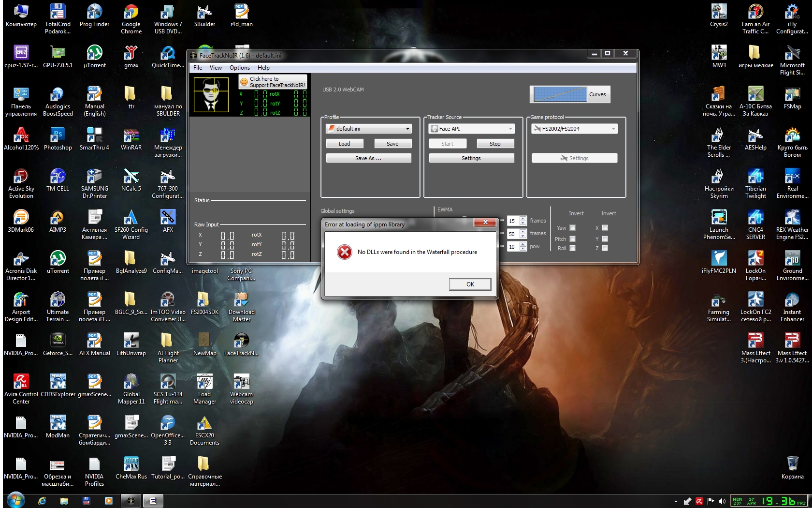Click the volume speaker tray icon
This screenshot has width=812, height=508.
(722, 501)
